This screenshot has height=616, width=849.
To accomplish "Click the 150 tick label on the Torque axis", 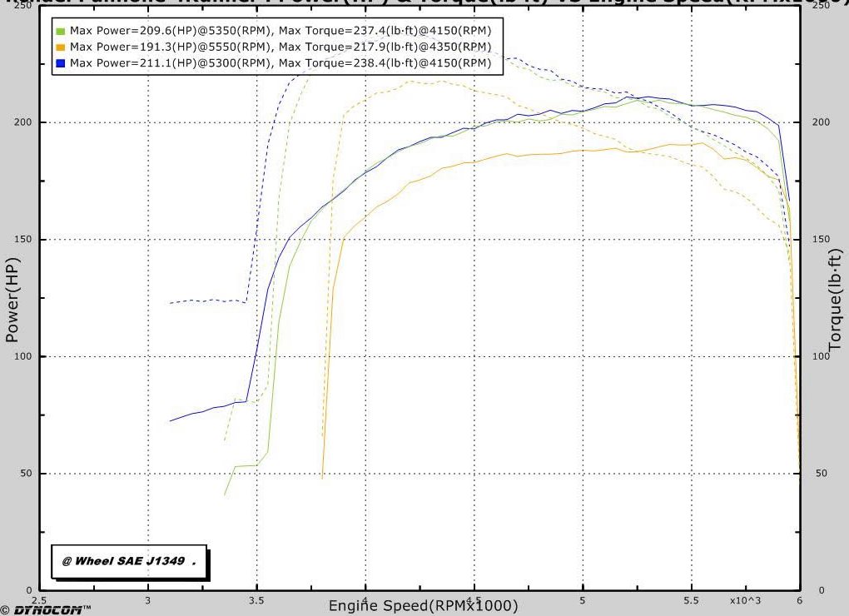I will [821, 239].
